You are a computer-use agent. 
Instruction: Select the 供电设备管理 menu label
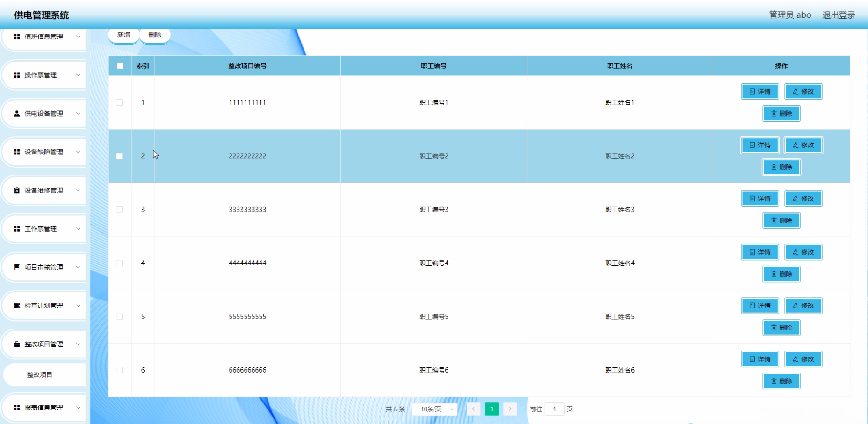point(43,113)
